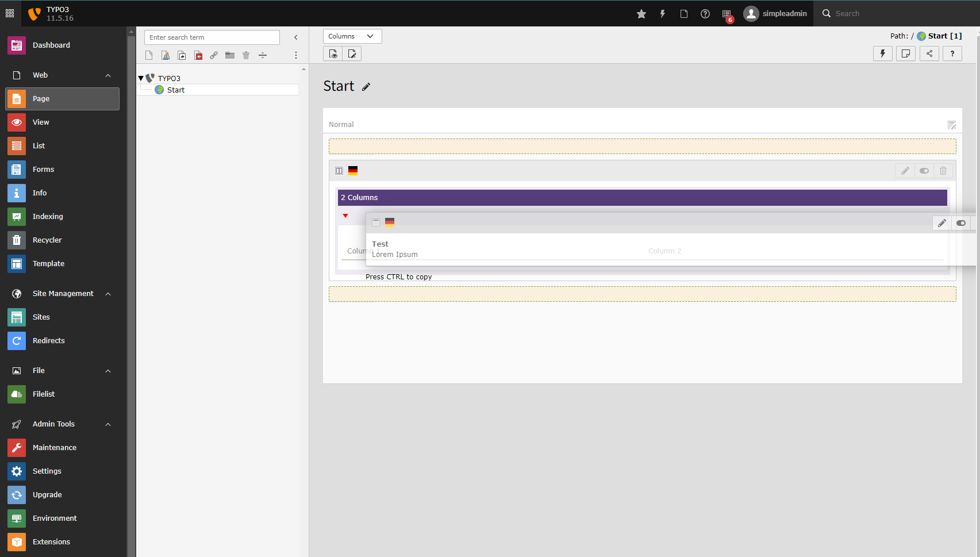Image resolution: width=980 pixels, height=557 pixels.
Task: Open the Maintenance menu entry
Action: pyautogui.click(x=55, y=447)
